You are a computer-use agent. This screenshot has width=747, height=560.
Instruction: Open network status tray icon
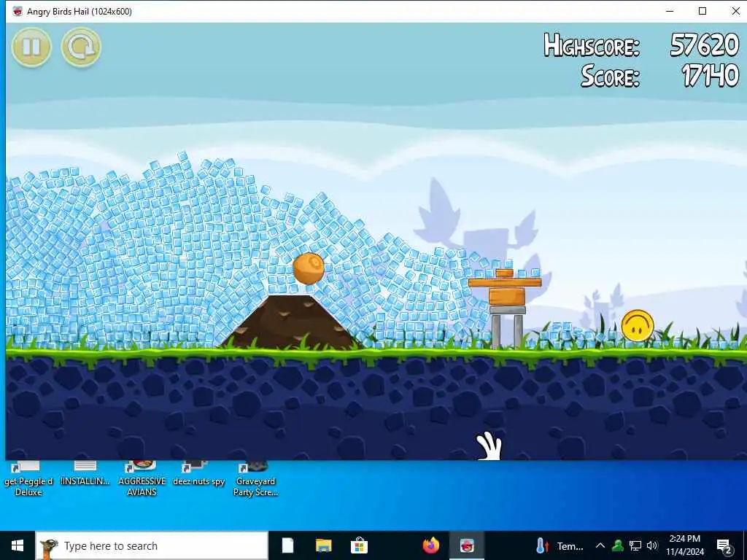click(635, 545)
